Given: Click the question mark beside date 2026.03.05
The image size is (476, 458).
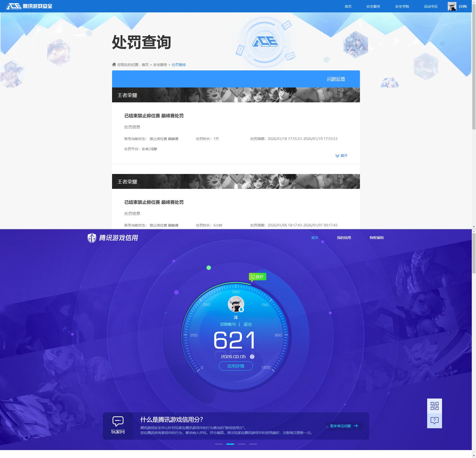Looking at the screenshot, I should (252, 356).
